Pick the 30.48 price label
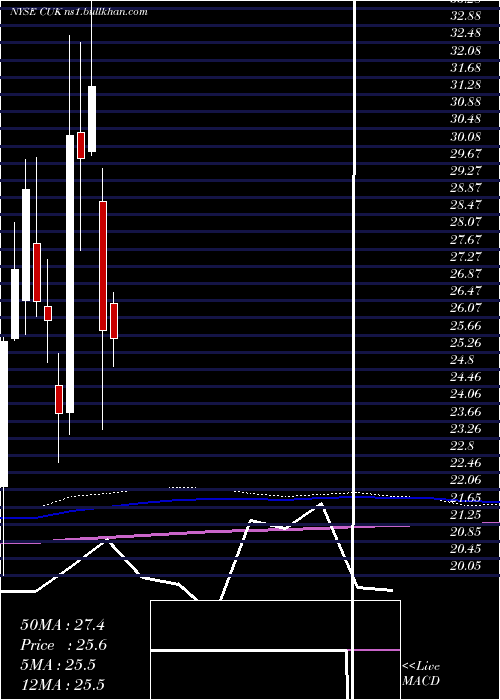The image size is (500, 700). tap(465, 119)
